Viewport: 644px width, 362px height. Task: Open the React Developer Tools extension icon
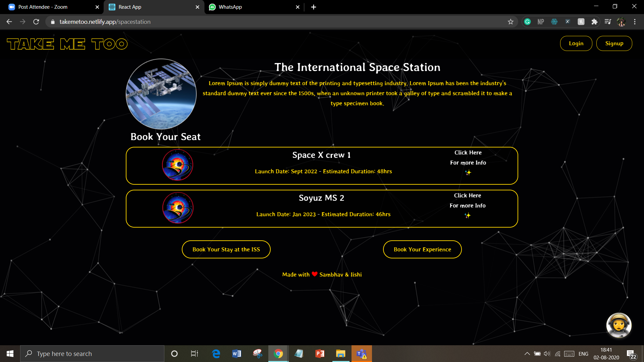(x=554, y=22)
